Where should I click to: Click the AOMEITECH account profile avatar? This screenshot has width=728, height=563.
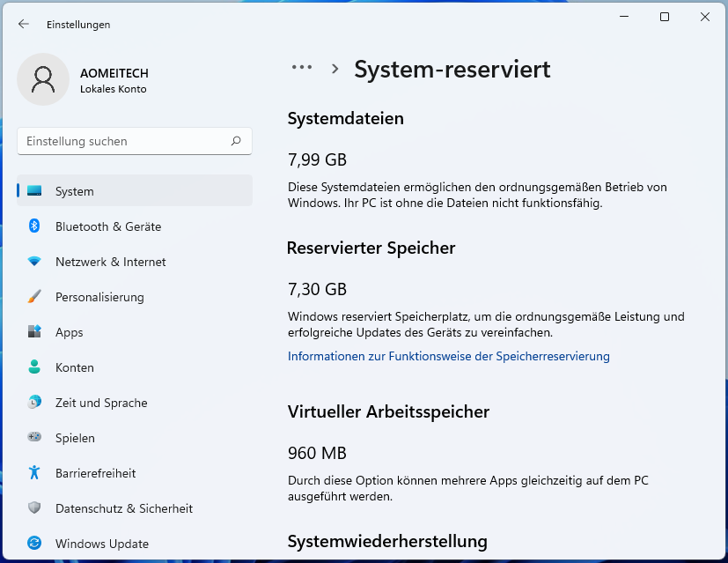click(43, 79)
